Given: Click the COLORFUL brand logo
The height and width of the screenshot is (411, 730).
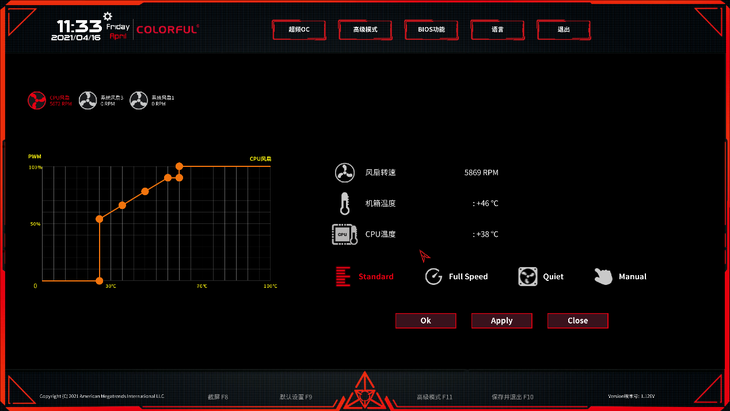Looking at the screenshot, I should coord(168,30).
